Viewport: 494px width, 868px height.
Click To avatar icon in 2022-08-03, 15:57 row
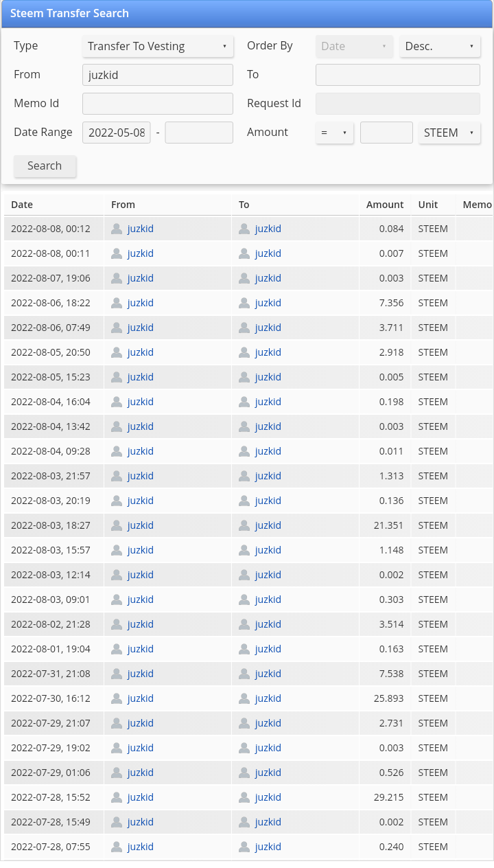click(x=244, y=550)
